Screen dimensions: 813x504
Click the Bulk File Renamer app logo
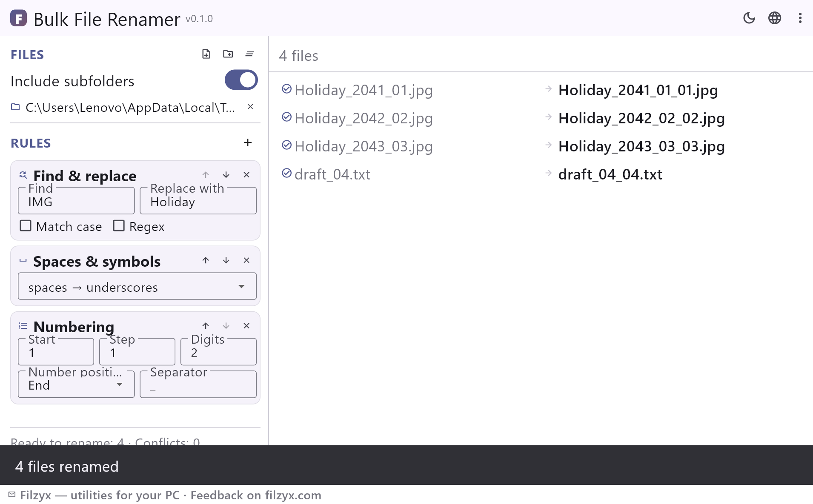(x=18, y=18)
